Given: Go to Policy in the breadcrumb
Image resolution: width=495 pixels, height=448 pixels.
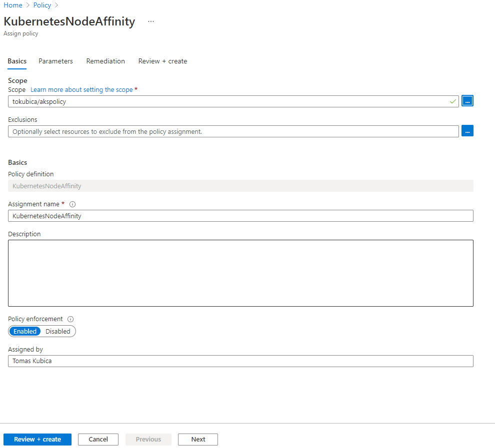Looking at the screenshot, I should pyautogui.click(x=42, y=5).
